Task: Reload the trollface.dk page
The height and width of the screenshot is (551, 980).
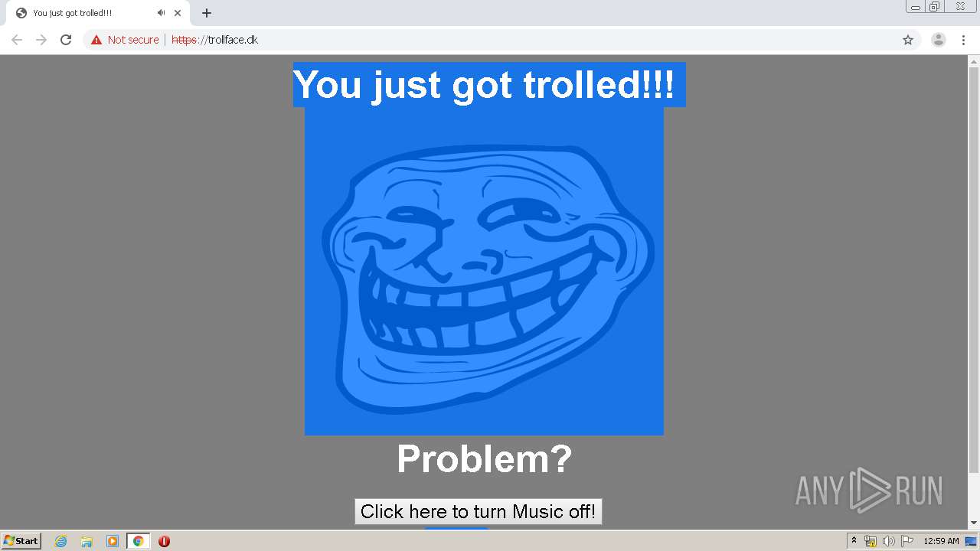Action: click(66, 40)
